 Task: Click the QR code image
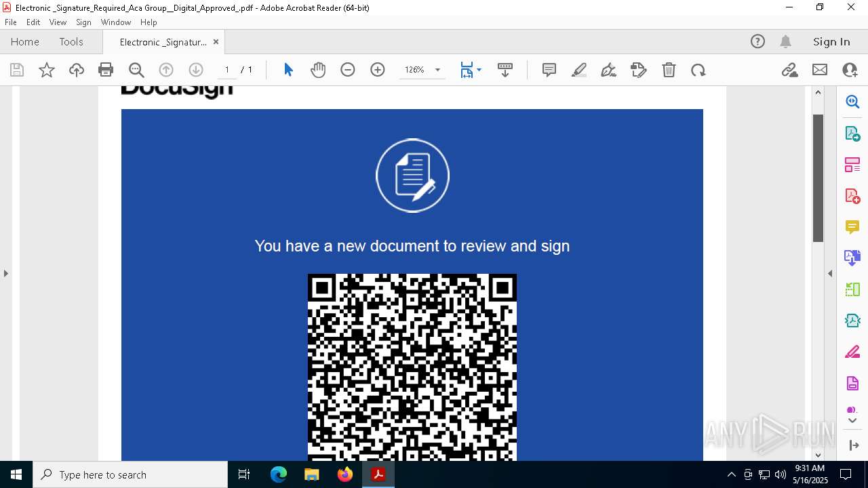click(412, 367)
